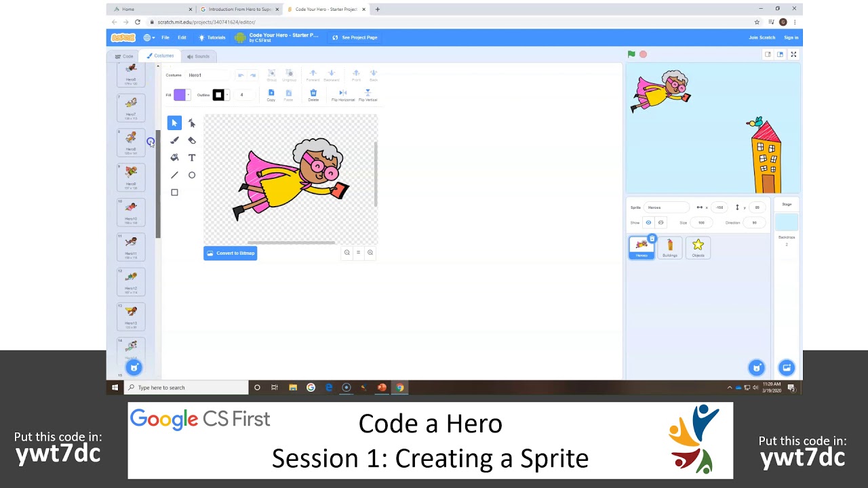This screenshot has height=488, width=868.
Task: Hide the sprite using the crossed eye button
Action: (660, 222)
